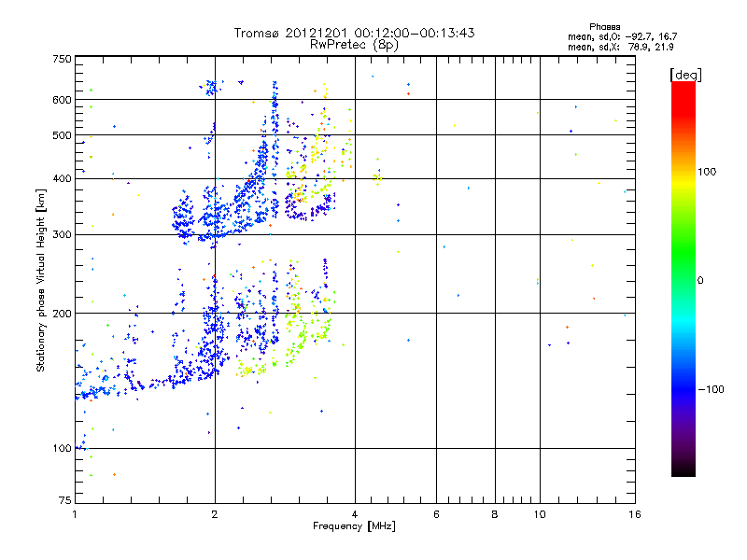Click the colorbar tick label '0'
This screenshot has height=560, width=747.
[700, 281]
